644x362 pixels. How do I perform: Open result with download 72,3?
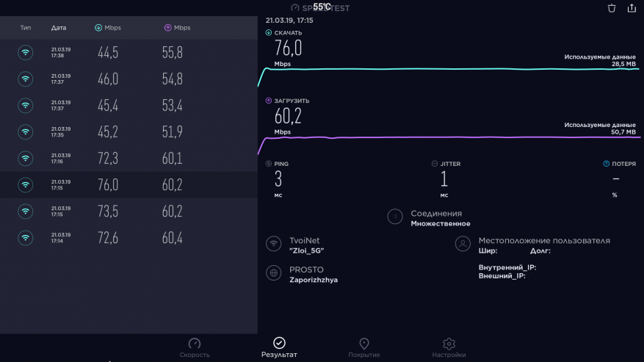click(129, 158)
